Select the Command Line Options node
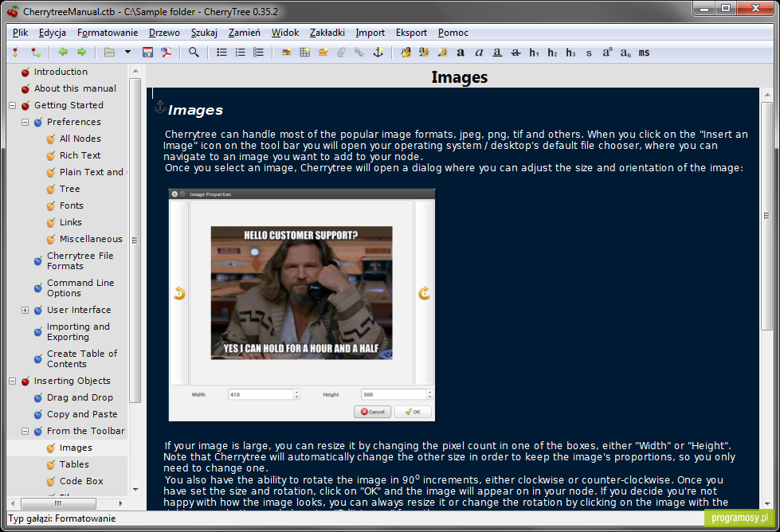Screen dimensions: 780x532 80,288
